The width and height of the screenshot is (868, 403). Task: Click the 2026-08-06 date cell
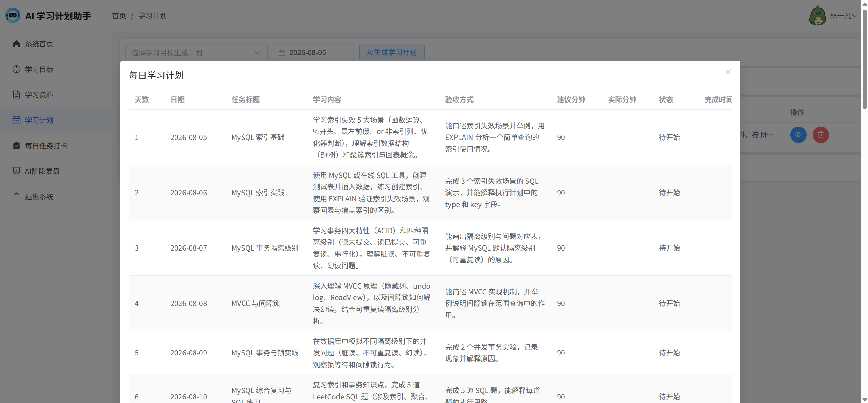tap(189, 193)
